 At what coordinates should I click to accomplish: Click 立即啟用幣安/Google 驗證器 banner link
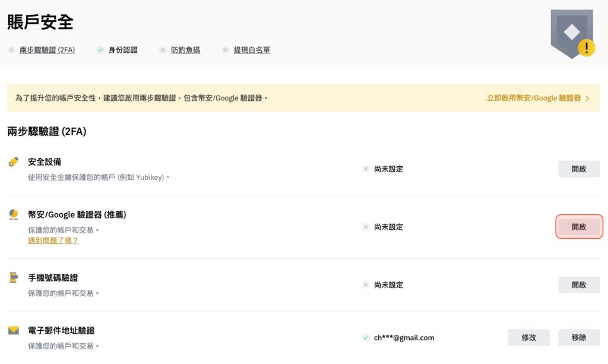pos(534,98)
